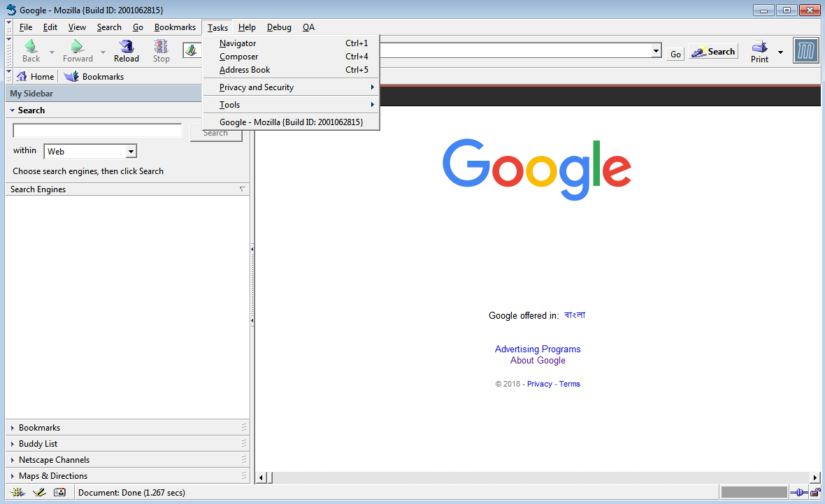Expand the Buddy List sidebar panel
The image size is (825, 504).
[38, 443]
